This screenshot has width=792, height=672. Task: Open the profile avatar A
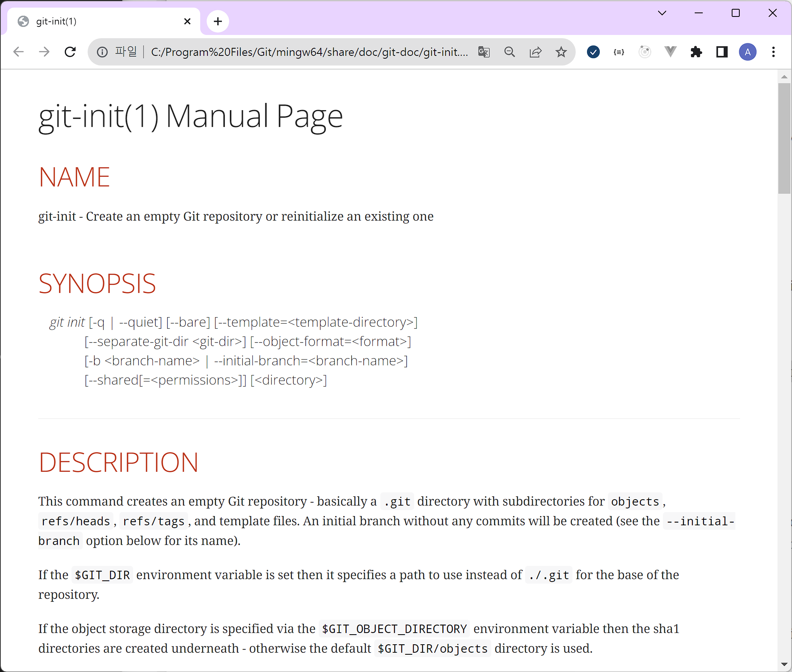pyautogui.click(x=747, y=52)
